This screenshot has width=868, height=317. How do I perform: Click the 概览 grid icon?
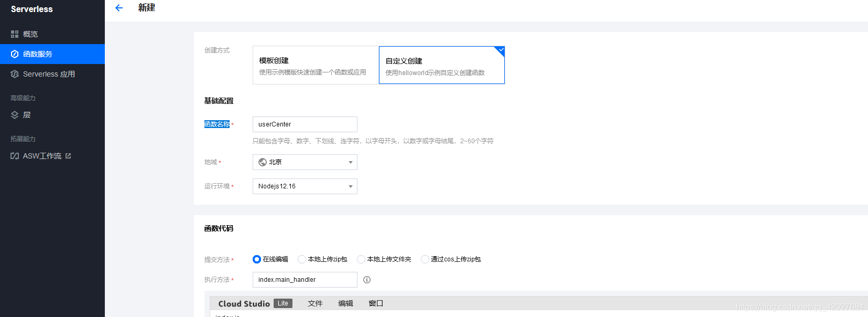pyautogui.click(x=15, y=34)
